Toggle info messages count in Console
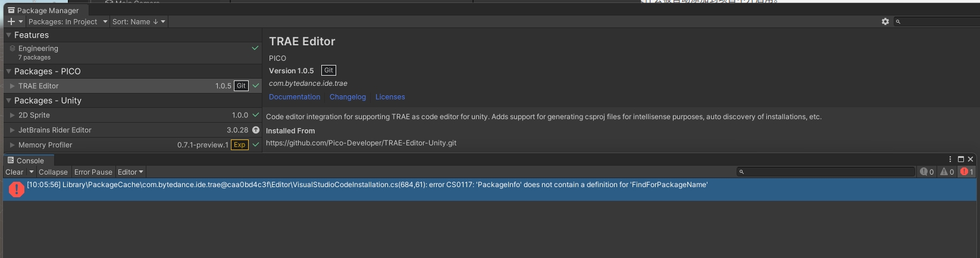980x258 pixels. point(927,172)
